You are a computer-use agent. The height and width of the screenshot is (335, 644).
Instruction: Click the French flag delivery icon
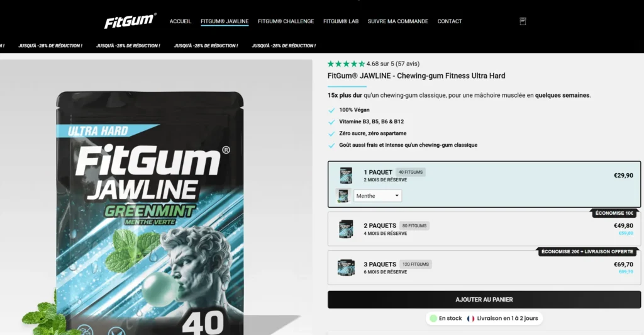tap(470, 318)
